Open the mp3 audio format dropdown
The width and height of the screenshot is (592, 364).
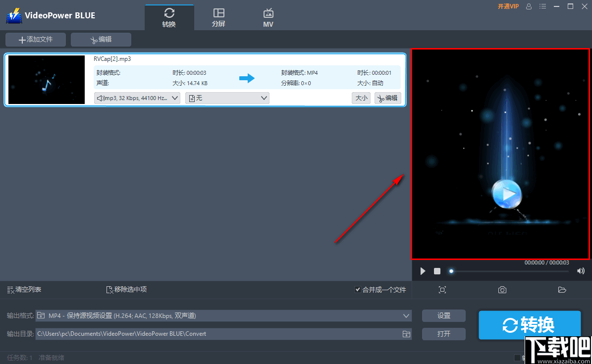pos(137,98)
